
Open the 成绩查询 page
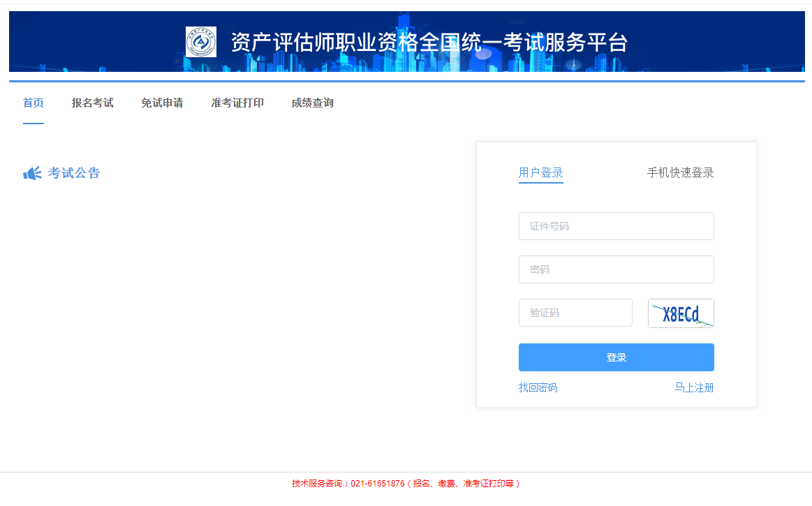click(x=312, y=103)
